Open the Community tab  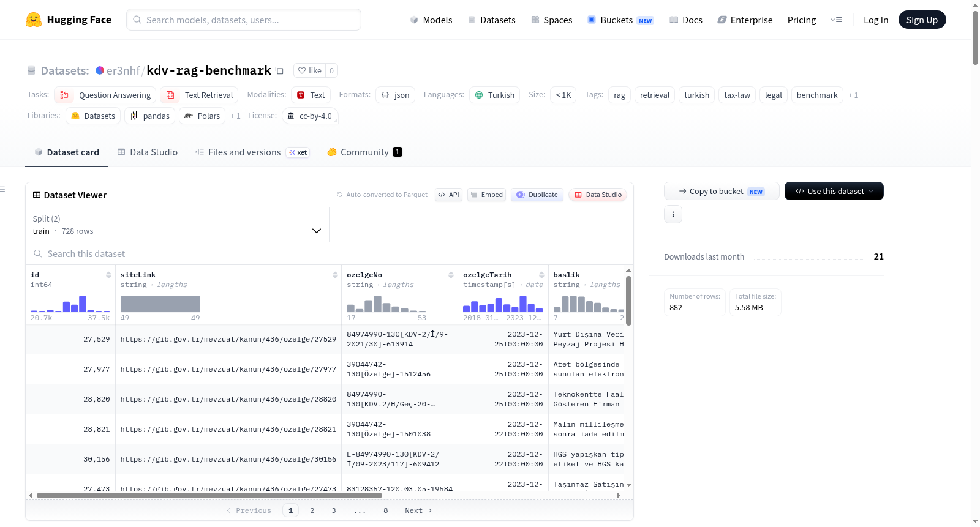[x=365, y=152]
